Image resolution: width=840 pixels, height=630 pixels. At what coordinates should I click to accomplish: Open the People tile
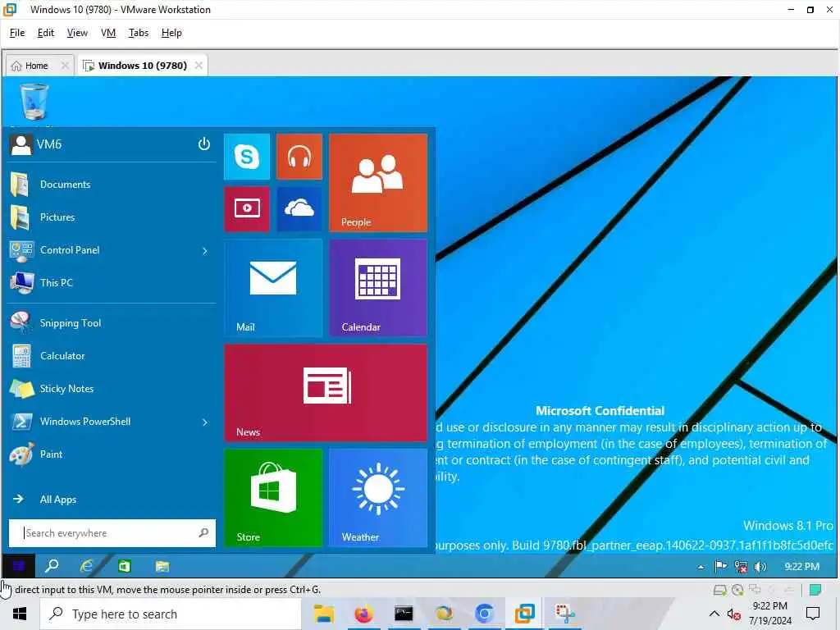point(378,183)
